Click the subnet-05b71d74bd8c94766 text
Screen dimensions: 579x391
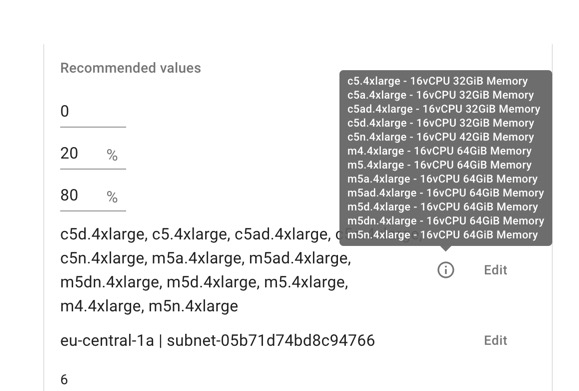(271, 340)
